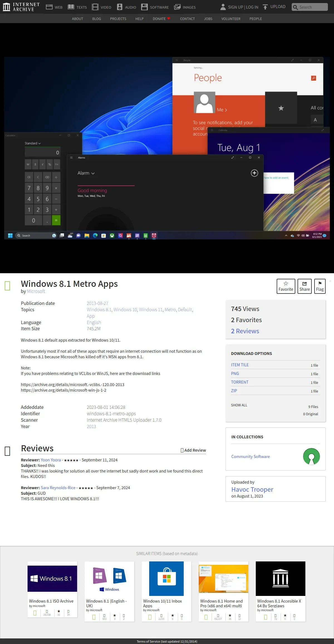Download the ZIP file
334x644 pixels.
tap(234, 391)
